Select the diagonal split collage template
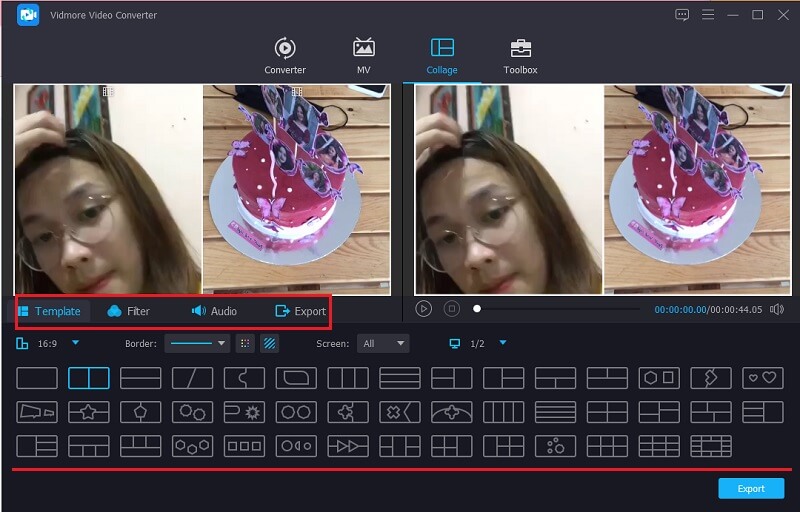 [192, 378]
